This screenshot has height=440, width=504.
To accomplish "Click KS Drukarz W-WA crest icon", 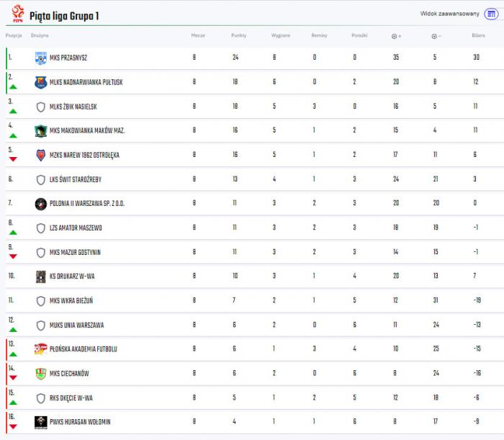I will point(41,277).
